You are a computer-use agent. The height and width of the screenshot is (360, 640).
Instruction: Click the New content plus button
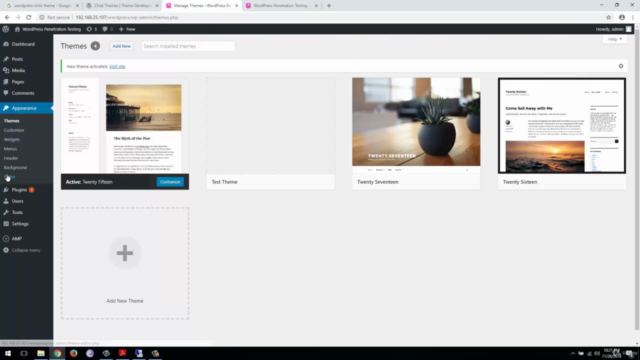[127, 29]
